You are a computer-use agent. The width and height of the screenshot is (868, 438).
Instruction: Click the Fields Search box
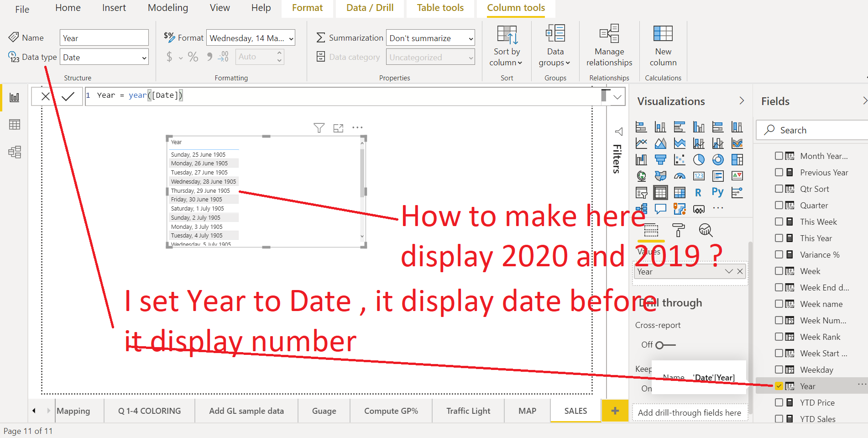pyautogui.click(x=812, y=130)
